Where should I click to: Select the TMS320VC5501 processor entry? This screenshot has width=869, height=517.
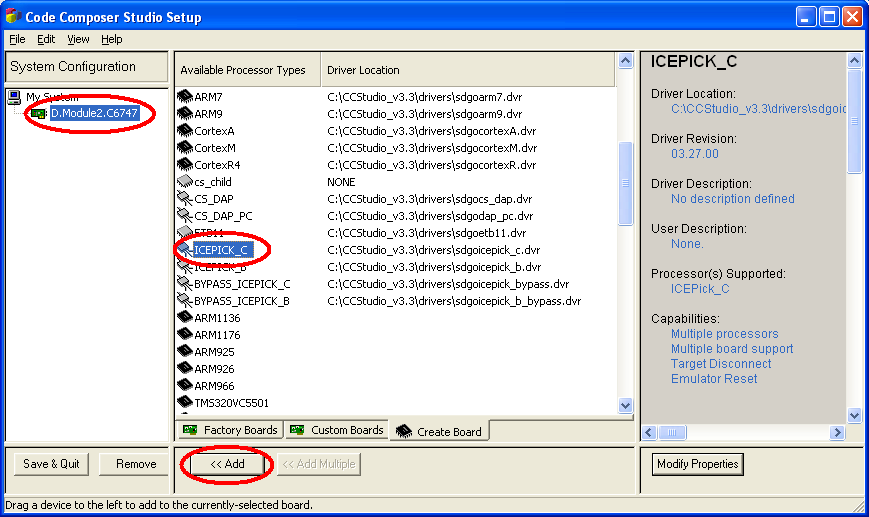[x=231, y=403]
